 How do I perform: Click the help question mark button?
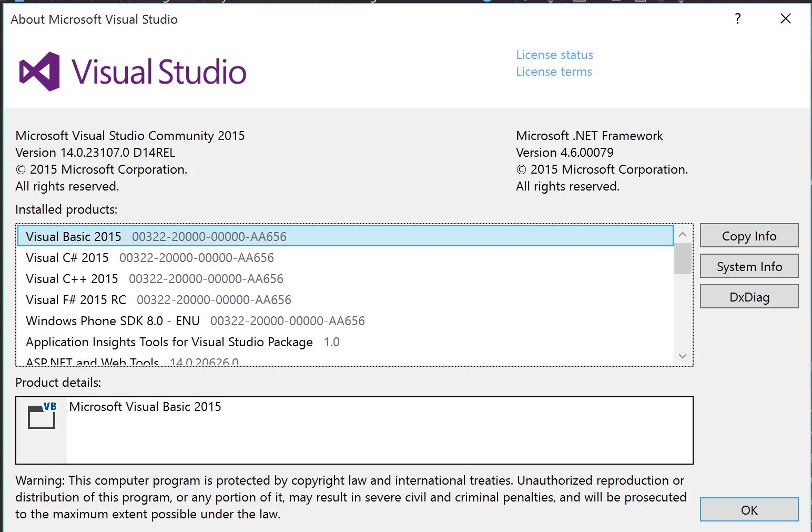738,19
